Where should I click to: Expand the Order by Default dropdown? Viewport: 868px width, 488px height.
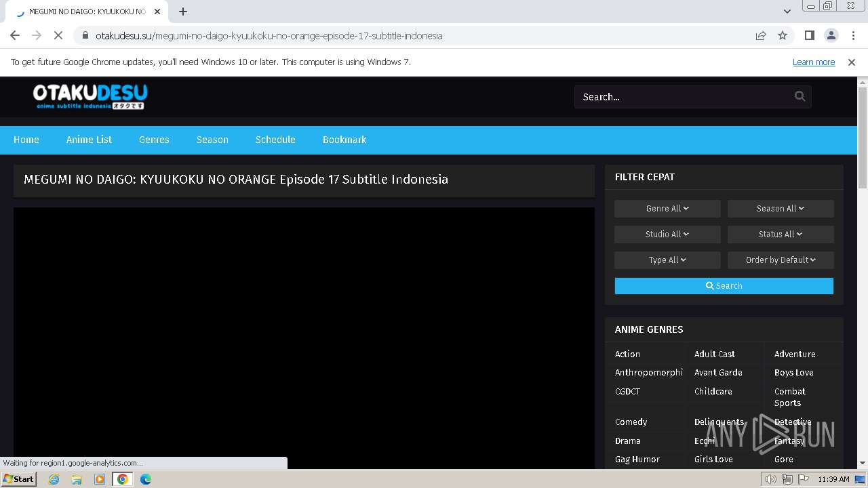pos(781,260)
